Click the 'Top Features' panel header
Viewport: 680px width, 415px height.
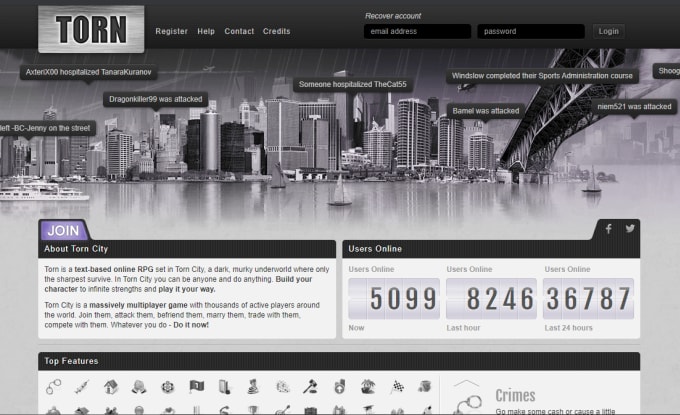[339, 361]
